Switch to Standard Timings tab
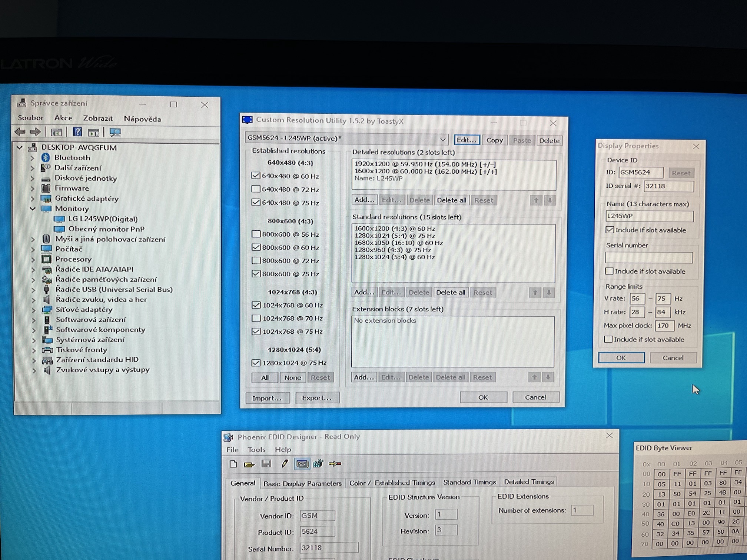 pos(469,482)
